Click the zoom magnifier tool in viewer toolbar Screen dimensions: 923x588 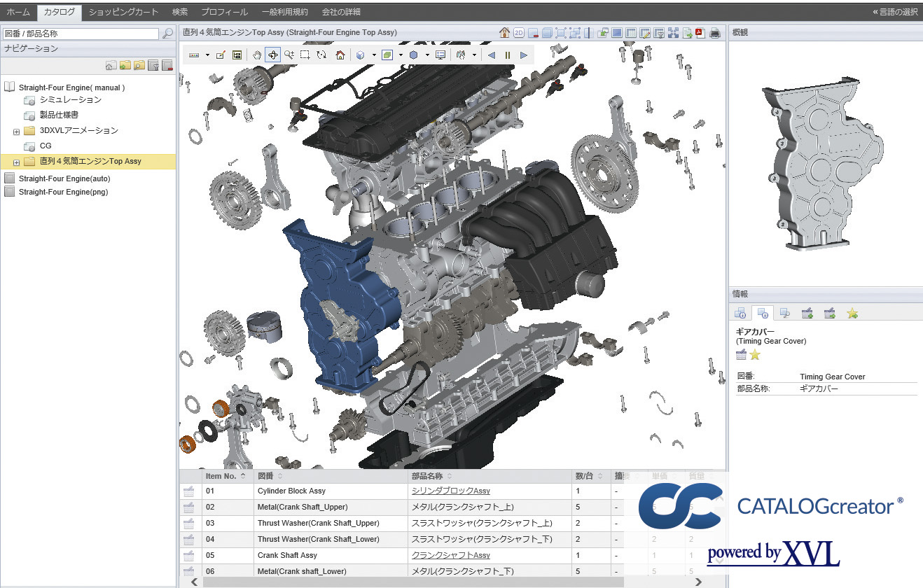[289, 55]
